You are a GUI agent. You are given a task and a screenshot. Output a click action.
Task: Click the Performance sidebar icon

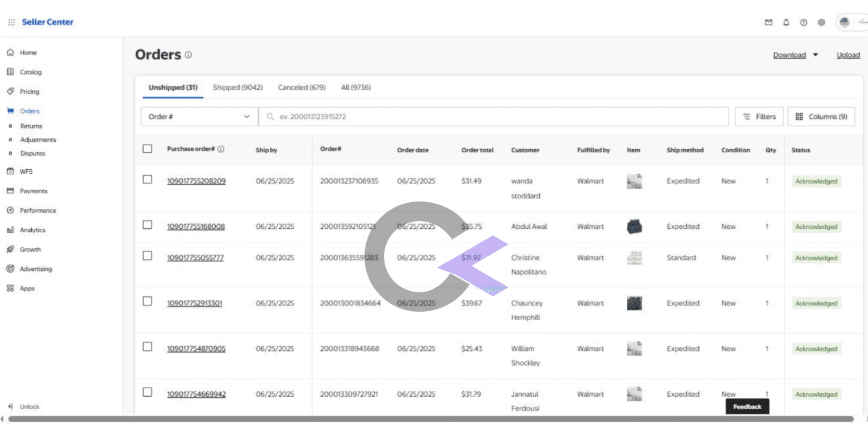(x=10, y=210)
